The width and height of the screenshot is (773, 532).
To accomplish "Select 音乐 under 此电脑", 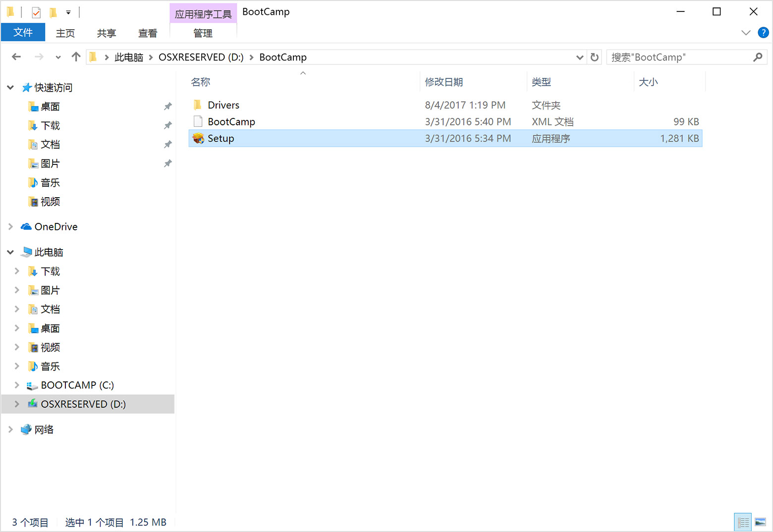I will 50,367.
